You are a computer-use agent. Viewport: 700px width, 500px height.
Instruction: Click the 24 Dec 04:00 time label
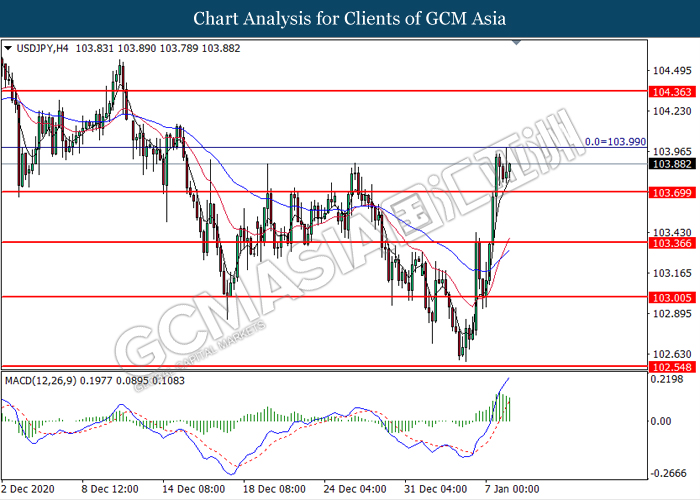[x=355, y=489]
